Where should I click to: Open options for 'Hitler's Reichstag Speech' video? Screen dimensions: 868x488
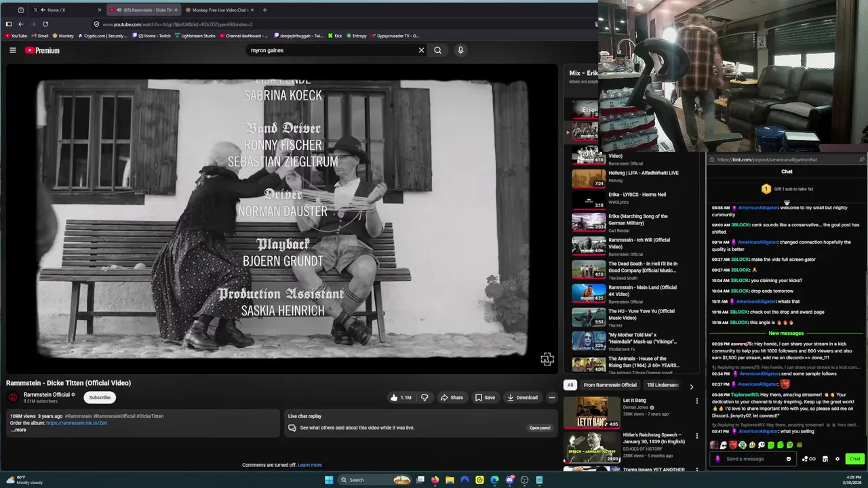696,436
